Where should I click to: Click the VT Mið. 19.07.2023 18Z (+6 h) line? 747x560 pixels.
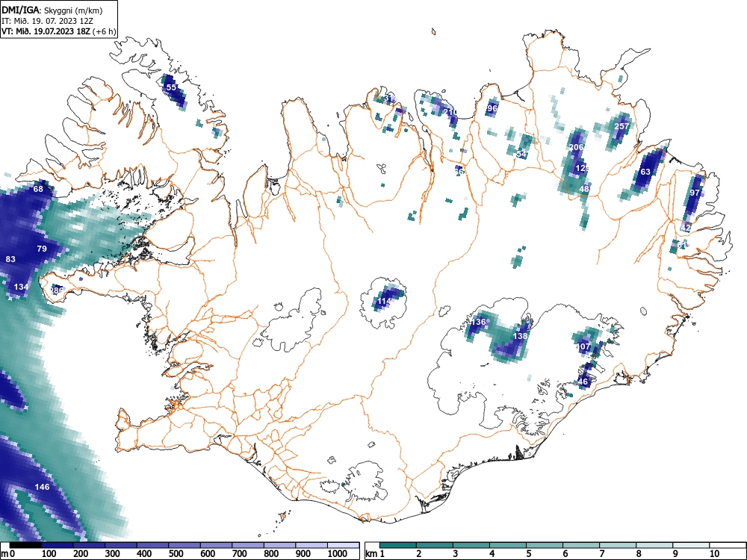pos(58,31)
